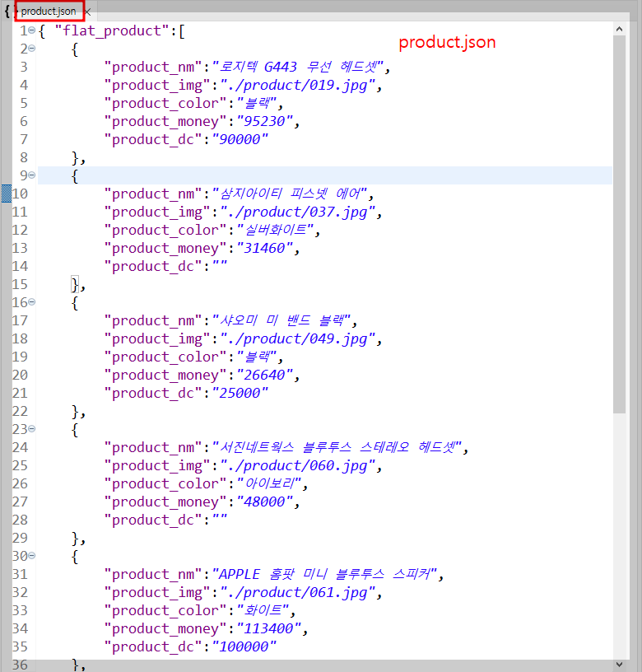Click the value "삼지아이티 피스넷 에어"

[290, 194]
